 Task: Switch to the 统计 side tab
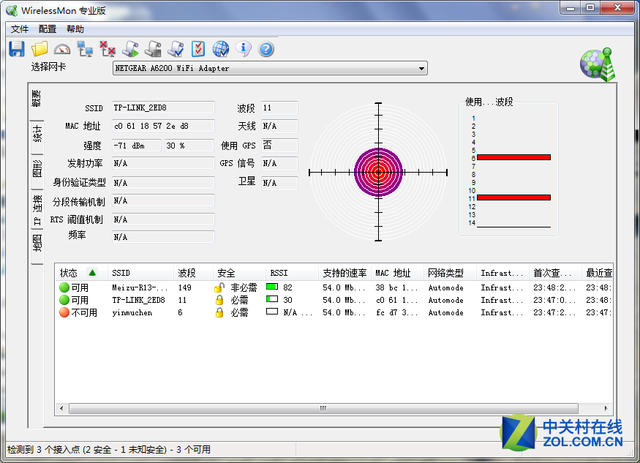[37, 134]
